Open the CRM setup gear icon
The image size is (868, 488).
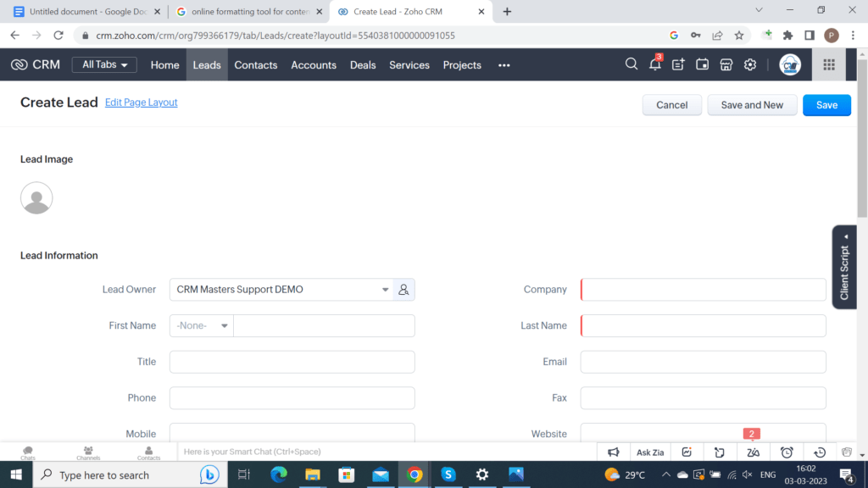pyautogui.click(x=749, y=64)
